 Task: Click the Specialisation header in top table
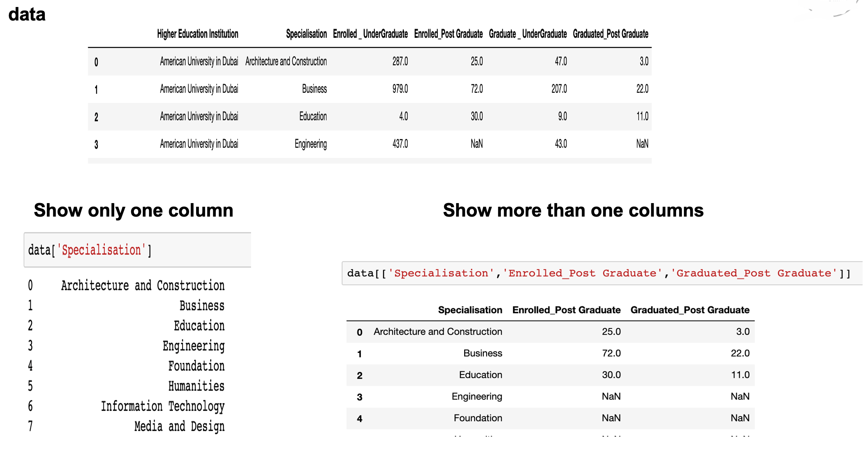click(306, 34)
